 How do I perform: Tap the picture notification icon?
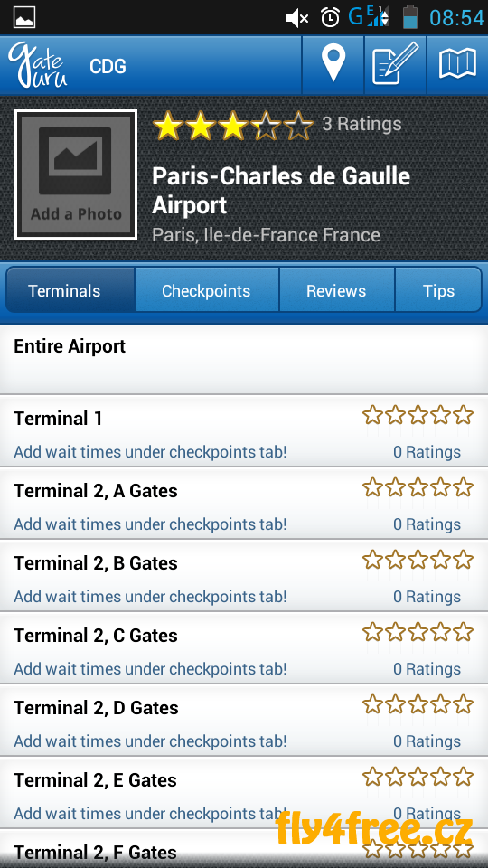click(x=25, y=17)
